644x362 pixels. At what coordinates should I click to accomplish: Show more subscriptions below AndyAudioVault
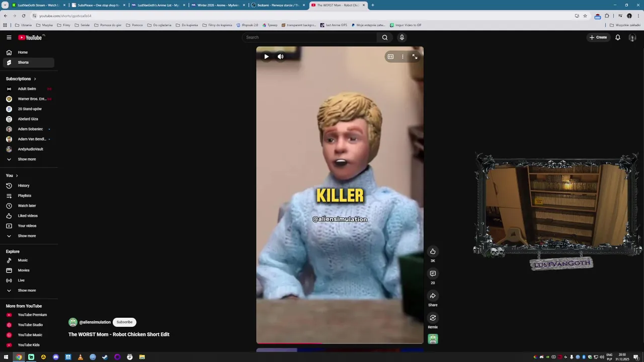[28, 159]
